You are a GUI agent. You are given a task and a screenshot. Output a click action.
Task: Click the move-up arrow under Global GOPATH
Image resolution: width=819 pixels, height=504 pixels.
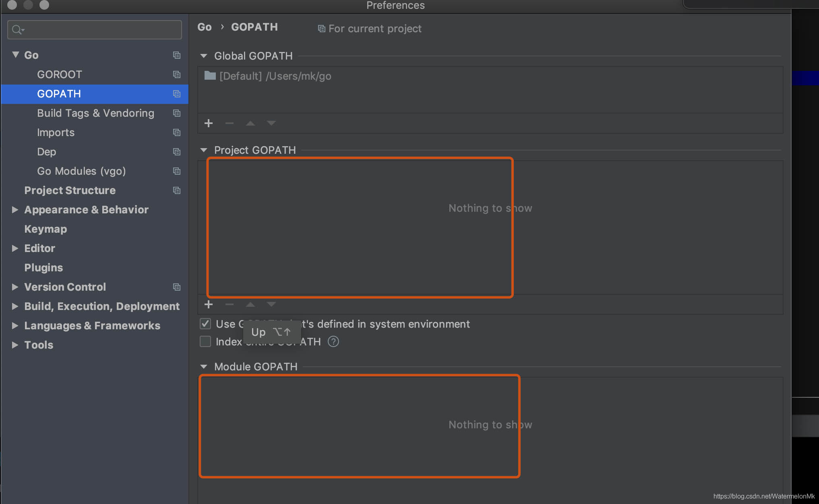click(250, 123)
